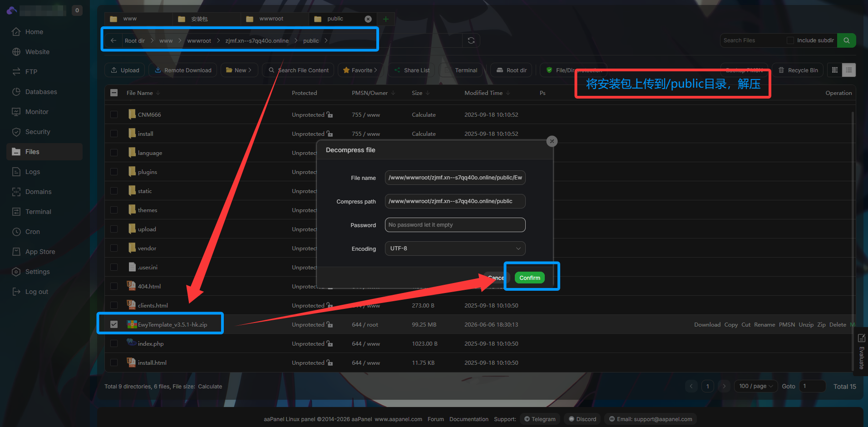Switch to the 安装包 tab

click(207, 19)
